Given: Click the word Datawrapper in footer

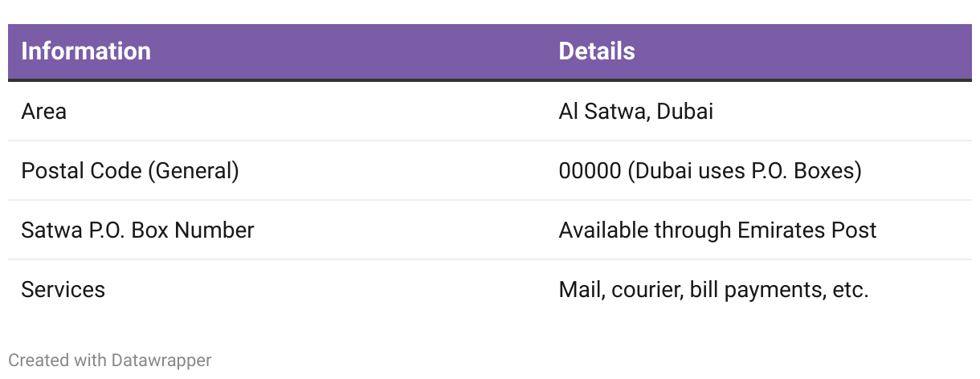Looking at the screenshot, I should 161,361.
